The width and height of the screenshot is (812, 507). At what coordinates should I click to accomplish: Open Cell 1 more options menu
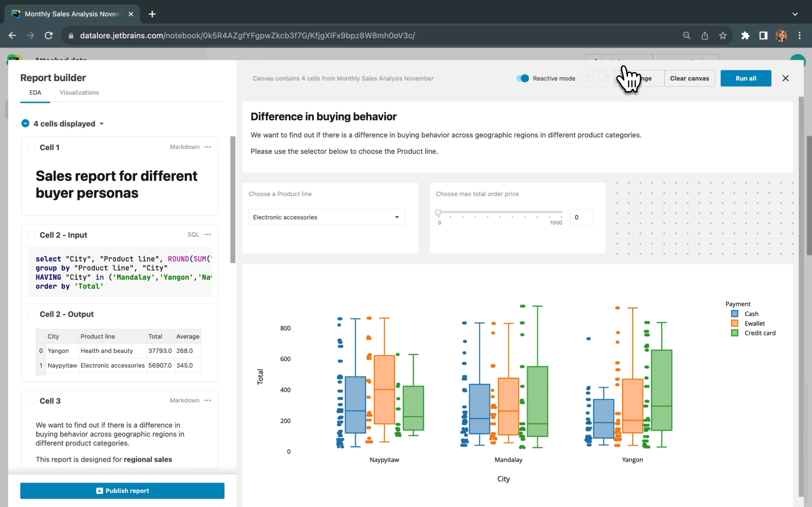pos(208,147)
